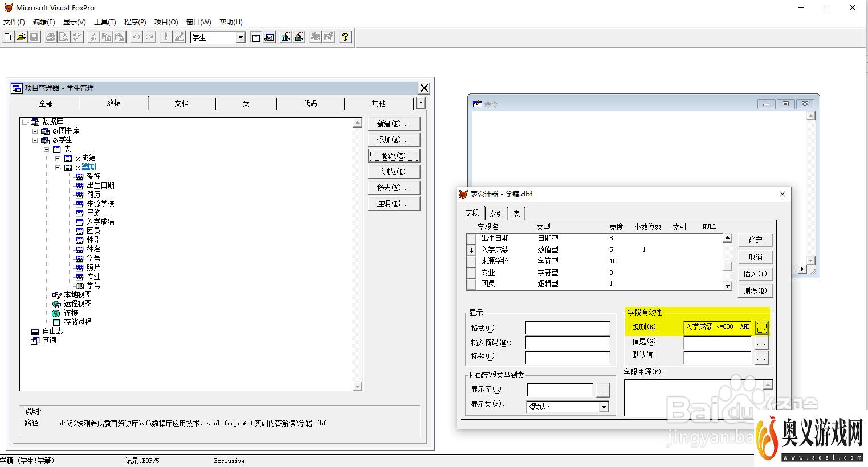Click the 移去(V)... button

click(394, 187)
